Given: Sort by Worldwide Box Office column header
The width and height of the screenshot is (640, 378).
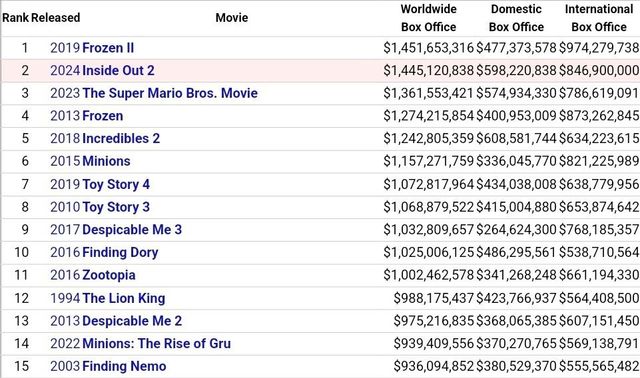Looking at the screenshot, I should [429, 18].
